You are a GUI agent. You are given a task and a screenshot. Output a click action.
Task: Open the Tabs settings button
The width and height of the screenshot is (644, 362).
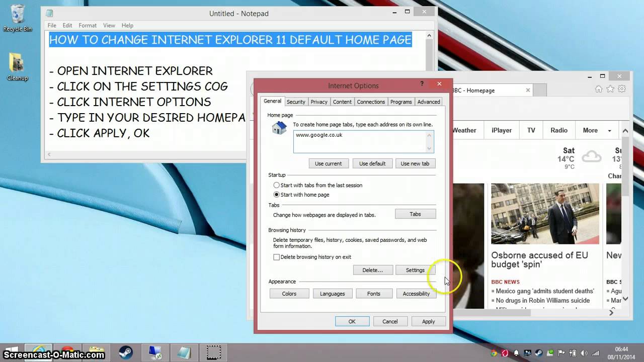(415, 214)
